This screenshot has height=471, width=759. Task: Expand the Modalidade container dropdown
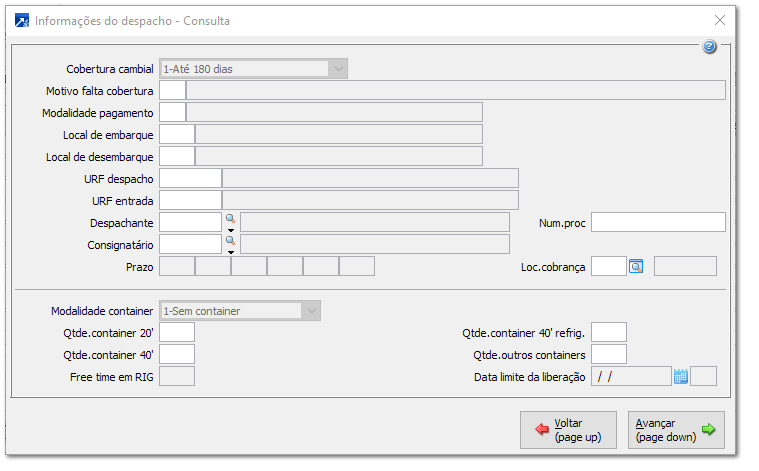click(x=311, y=311)
